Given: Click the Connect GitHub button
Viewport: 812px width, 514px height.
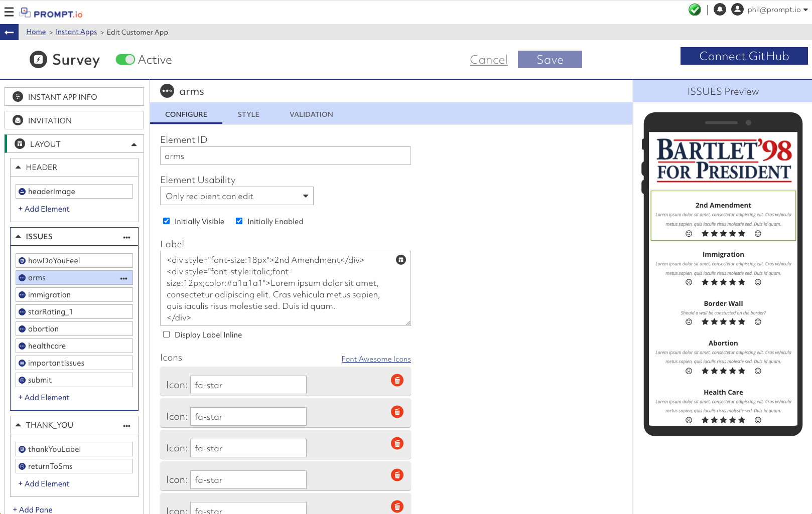Looking at the screenshot, I should click(743, 56).
